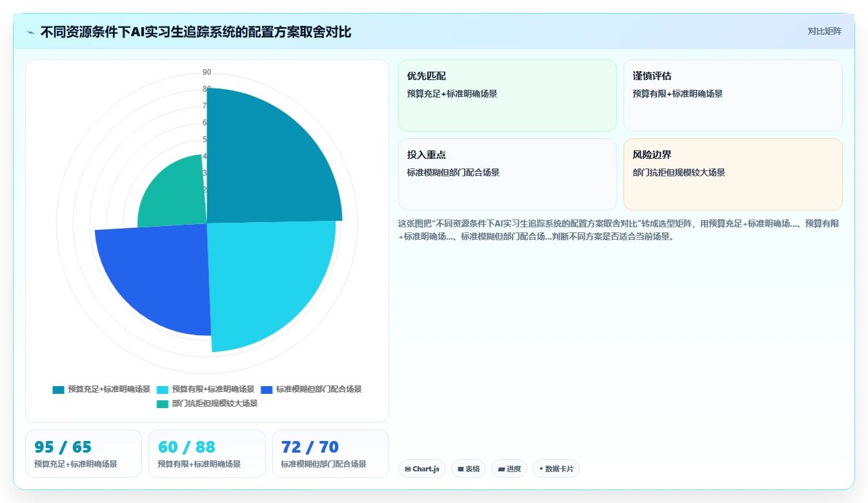The height and width of the screenshot is (503, 868).
Task: Click 预算有限+标准明确场景 legend label text
Action: tap(213, 389)
